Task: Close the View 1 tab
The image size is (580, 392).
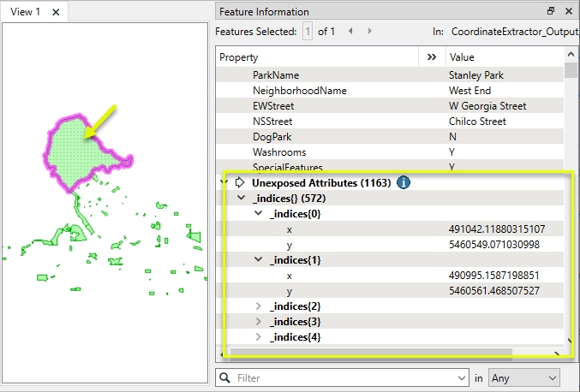Action: click(56, 12)
